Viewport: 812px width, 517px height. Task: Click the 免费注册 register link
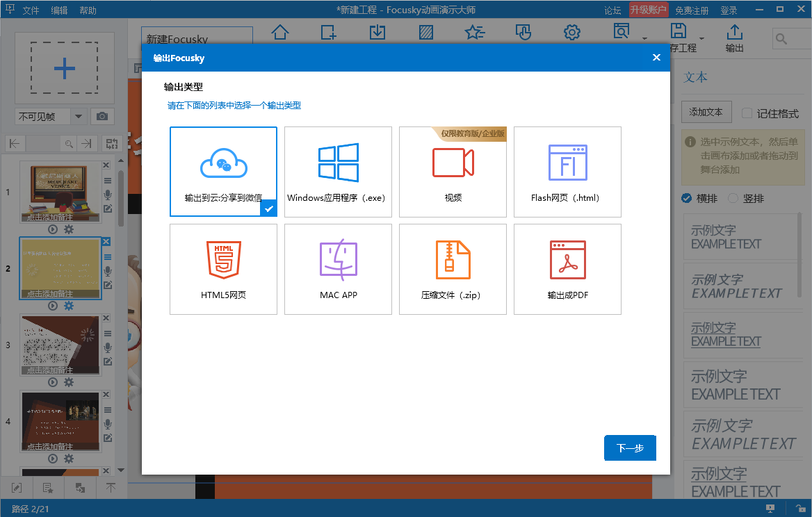(692, 10)
